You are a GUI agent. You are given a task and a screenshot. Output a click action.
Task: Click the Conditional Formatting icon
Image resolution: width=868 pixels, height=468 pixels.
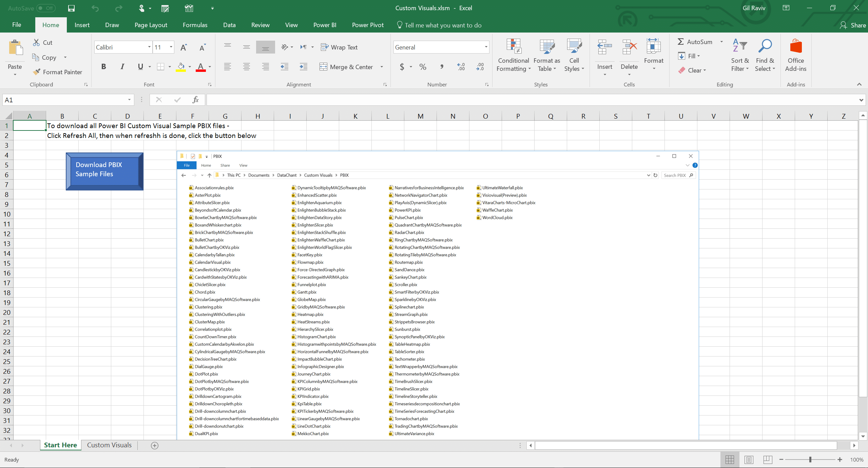pos(514,47)
